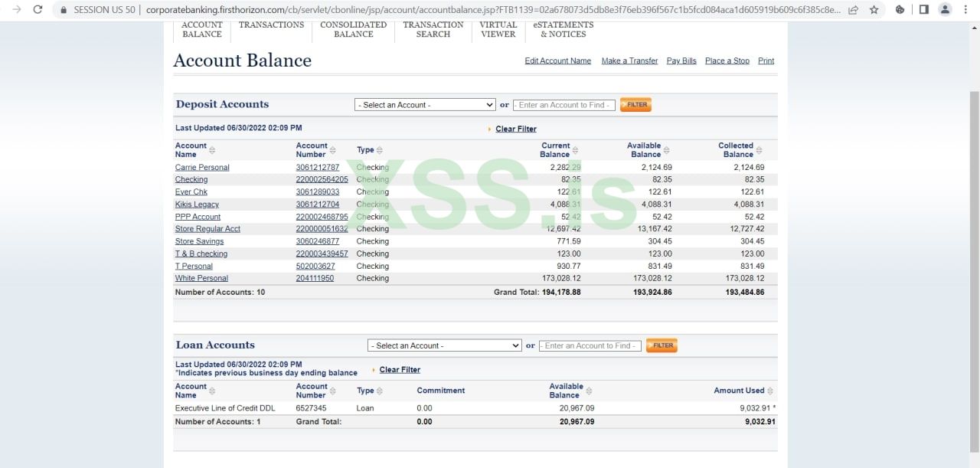Sort deposit accounts by Available Balance arrows
Screen dimensions: 980x468
(666, 150)
